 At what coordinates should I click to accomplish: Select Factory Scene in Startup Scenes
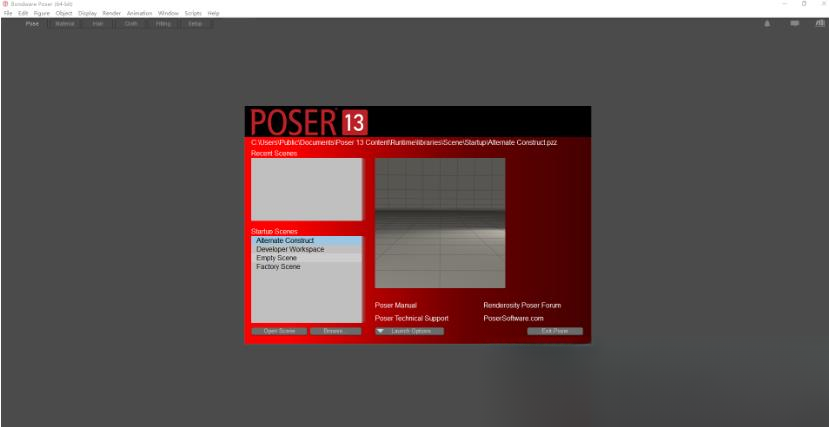[307, 267]
